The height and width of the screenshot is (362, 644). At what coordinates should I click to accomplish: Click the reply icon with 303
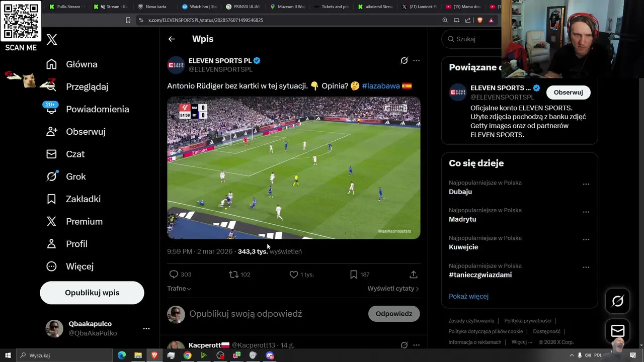click(174, 275)
